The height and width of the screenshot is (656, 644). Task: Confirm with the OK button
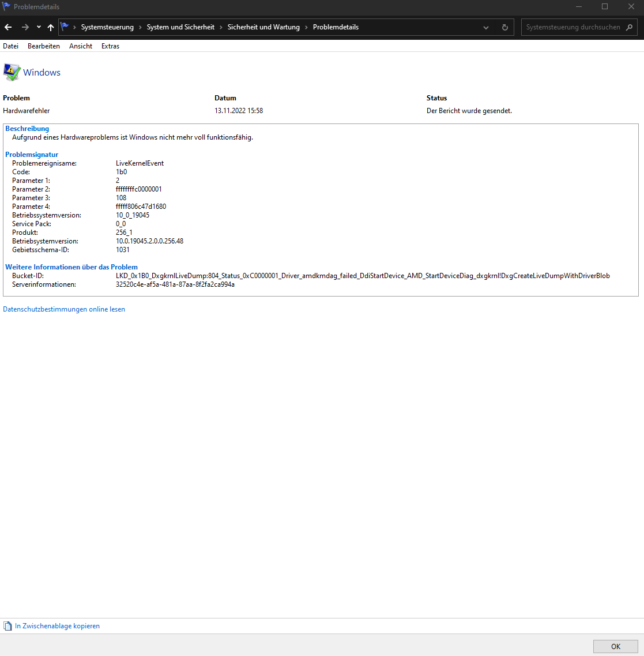616,646
